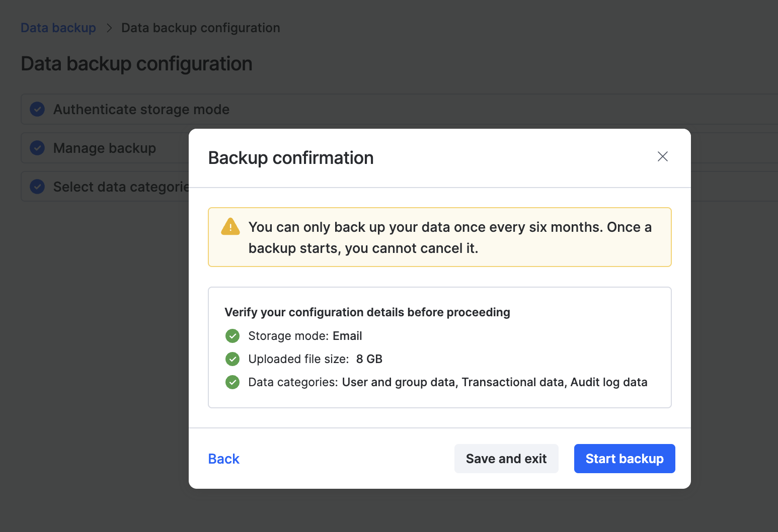This screenshot has width=778, height=532.
Task: Click checkmark icon of Manage backup
Action: pyautogui.click(x=37, y=148)
